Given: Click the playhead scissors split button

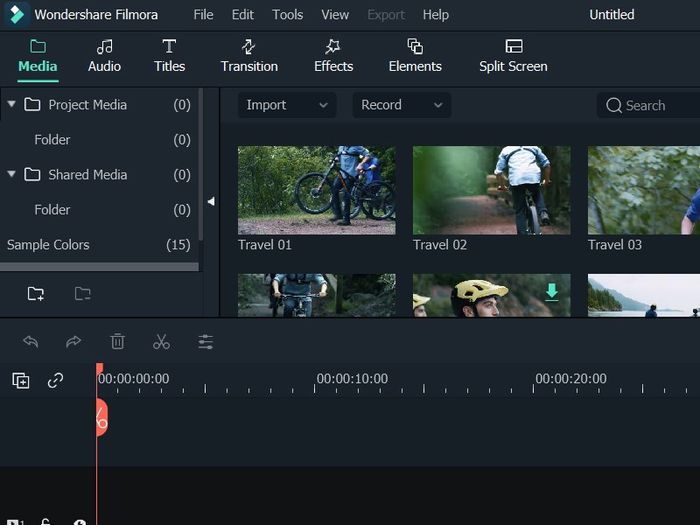Looking at the screenshot, I should (x=101, y=418).
